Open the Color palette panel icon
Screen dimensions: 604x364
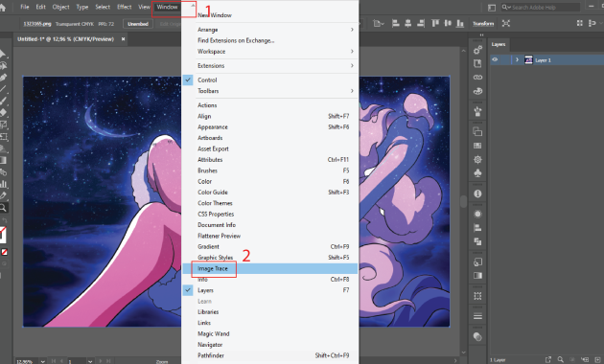477,91
